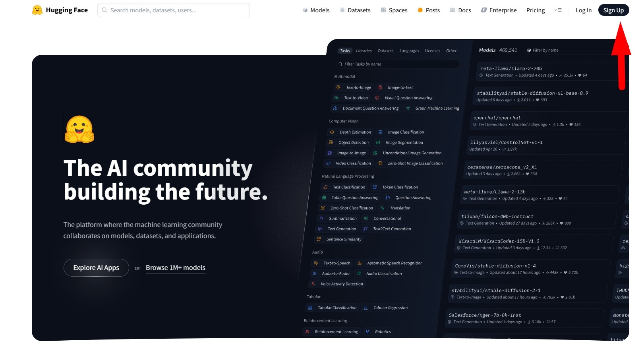Viewport: 644px width, 351px height.
Task: Focus the search models, datasets, users field
Action: (174, 10)
